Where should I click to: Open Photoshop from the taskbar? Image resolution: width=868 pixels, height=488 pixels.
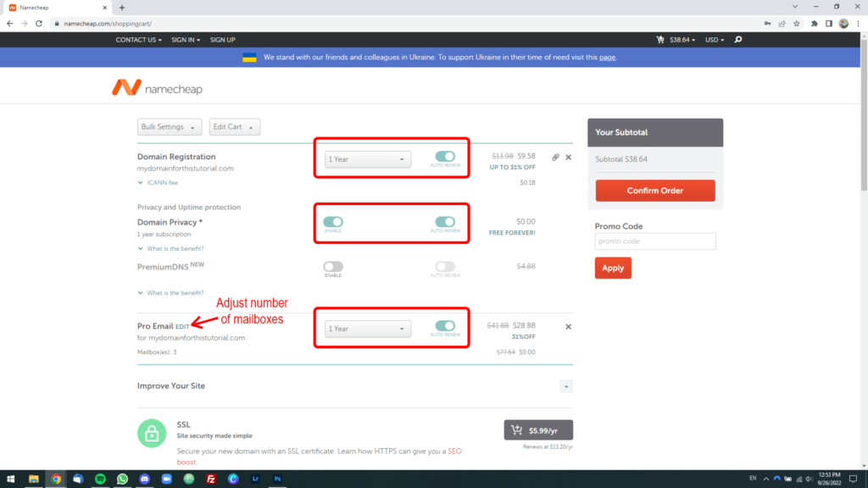[277, 479]
